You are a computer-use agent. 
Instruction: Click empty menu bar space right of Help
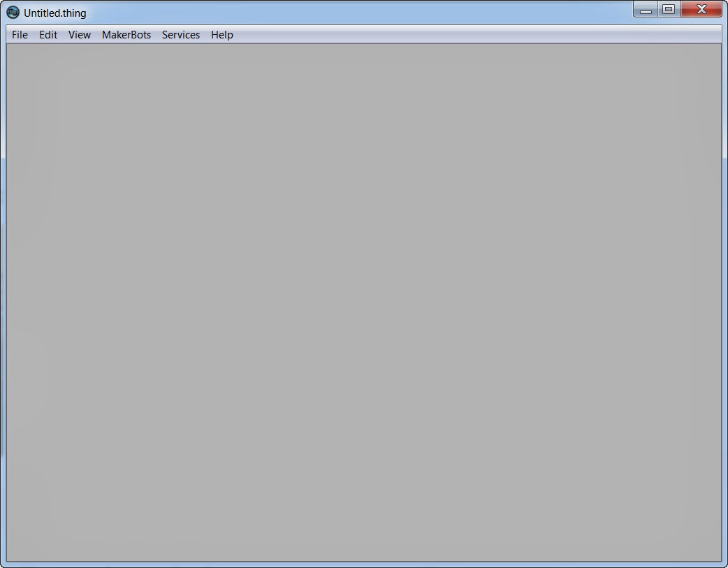(x=475, y=35)
